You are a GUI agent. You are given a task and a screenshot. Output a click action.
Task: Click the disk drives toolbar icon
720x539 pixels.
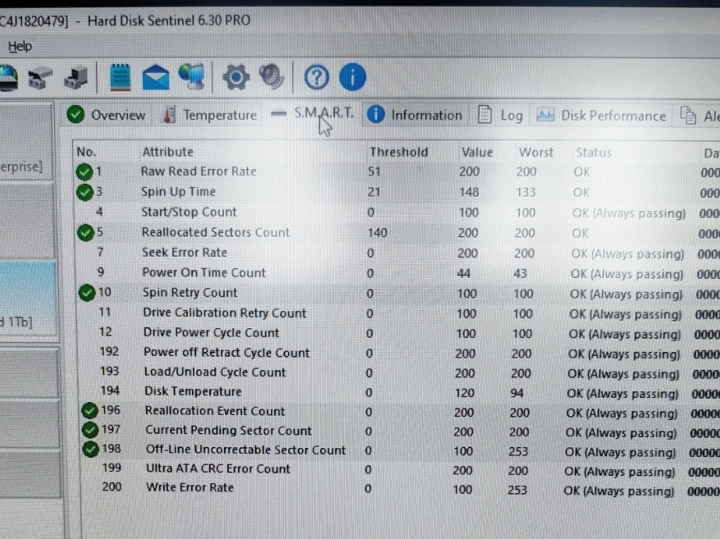click(x=40, y=78)
